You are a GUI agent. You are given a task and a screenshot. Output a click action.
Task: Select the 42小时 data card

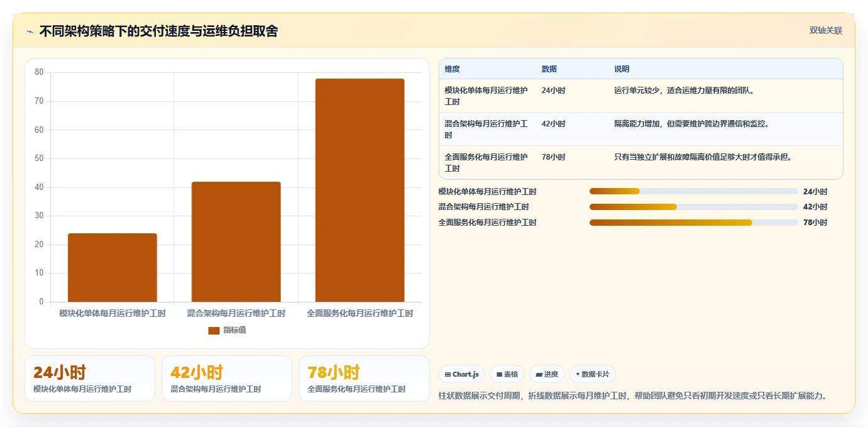227,379
